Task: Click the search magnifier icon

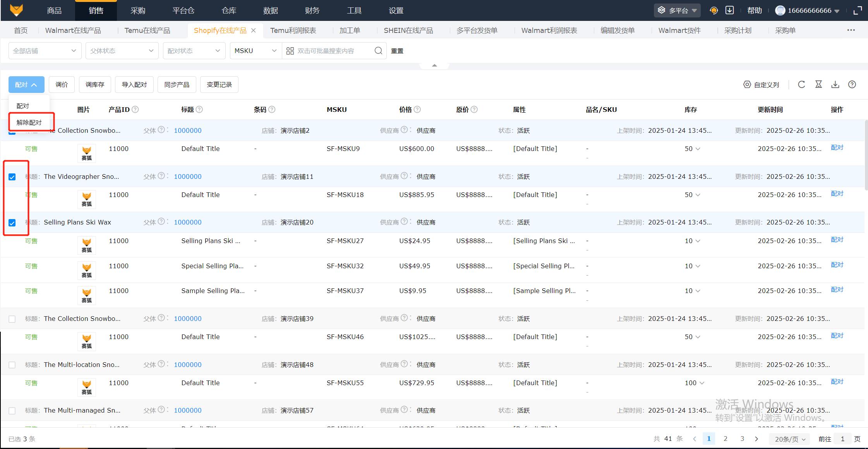Action: (x=378, y=51)
